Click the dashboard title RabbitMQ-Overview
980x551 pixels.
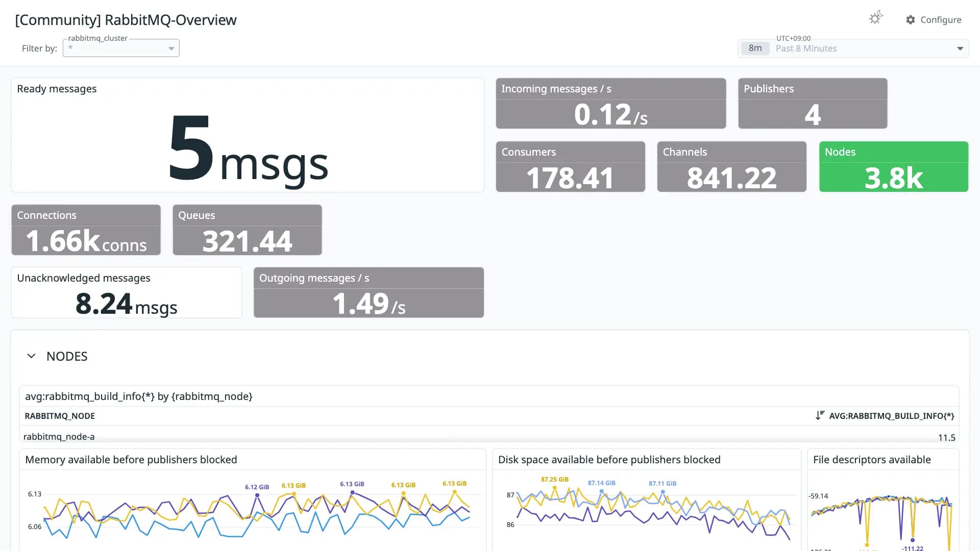(x=126, y=20)
